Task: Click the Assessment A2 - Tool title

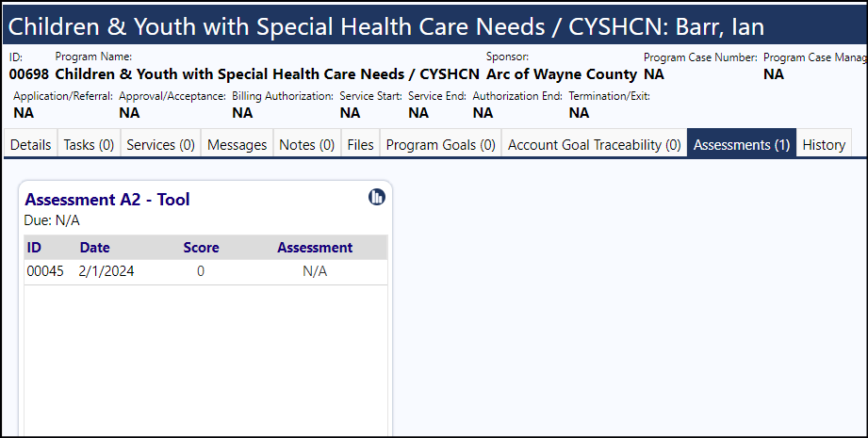Action: (107, 199)
